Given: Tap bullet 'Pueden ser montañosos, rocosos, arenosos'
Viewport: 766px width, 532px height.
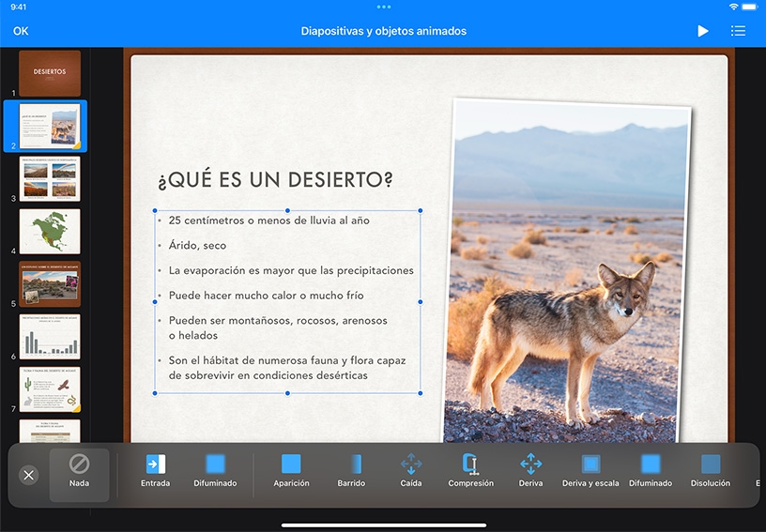Looking at the screenshot, I should coord(278,321).
